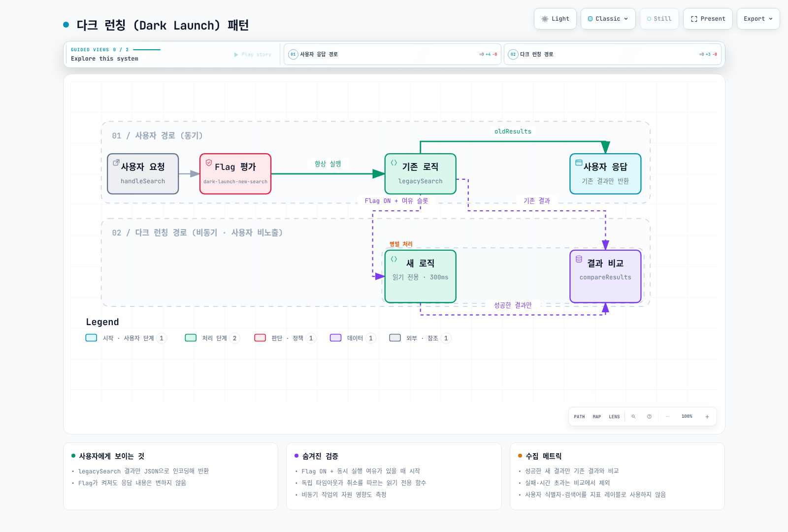This screenshot has height=532, width=788.
Task: Click the shield icon on Flag 평가
Action: click(x=209, y=163)
